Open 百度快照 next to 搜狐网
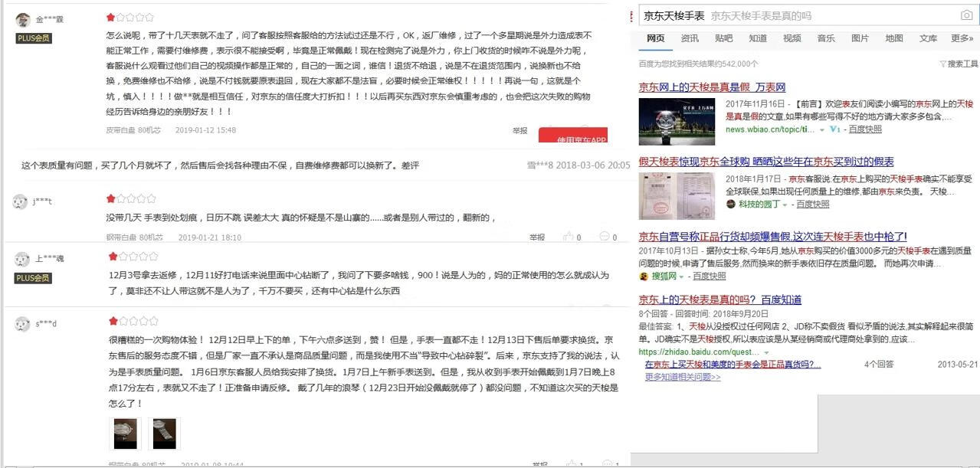The height and width of the screenshot is (468, 980). 709,277
